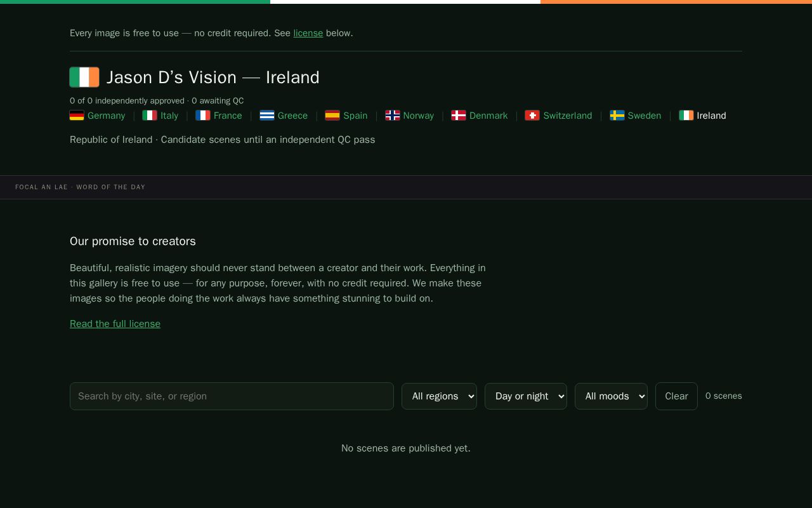Select the Spain country link
Screen dimensions: 812x508
(x=355, y=116)
